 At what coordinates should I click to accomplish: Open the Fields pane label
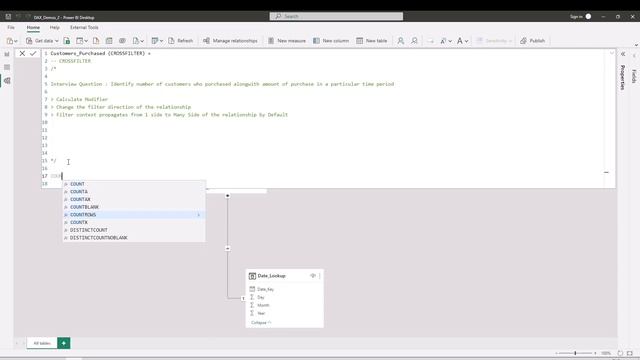click(634, 76)
